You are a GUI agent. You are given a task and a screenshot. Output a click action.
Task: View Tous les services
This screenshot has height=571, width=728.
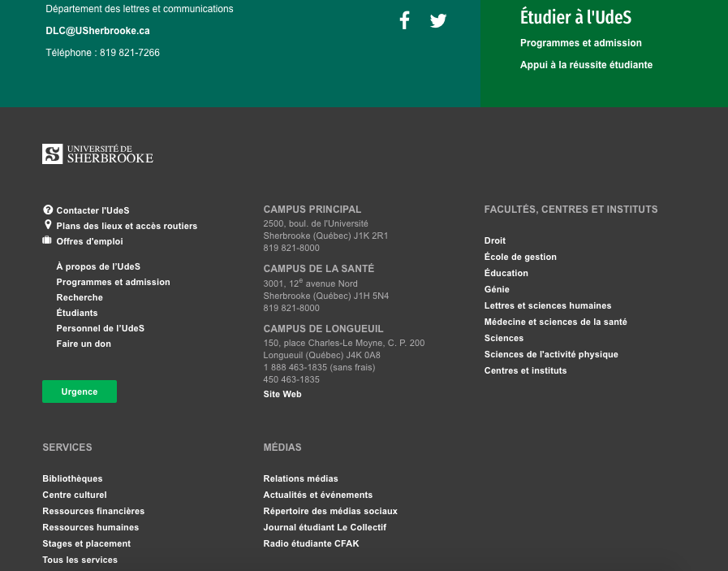[x=80, y=560]
